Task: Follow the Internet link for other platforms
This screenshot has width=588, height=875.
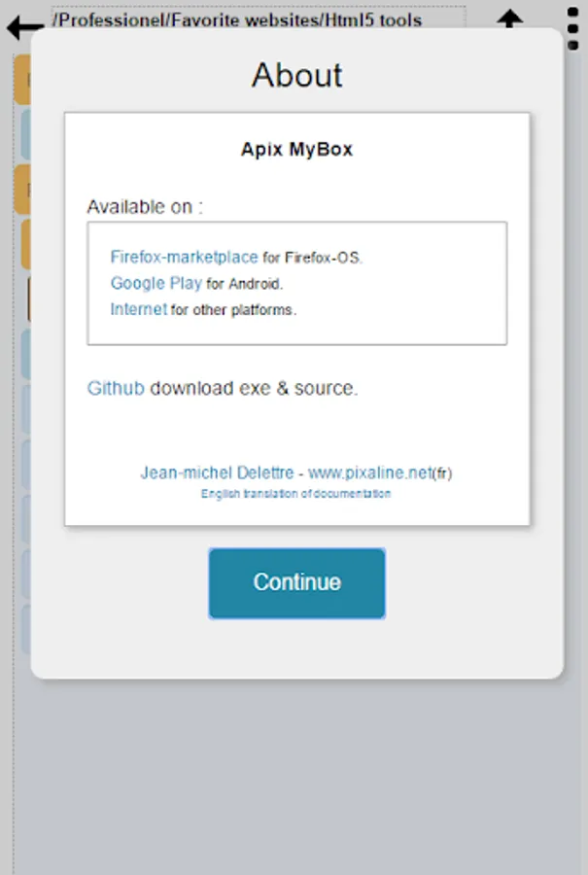Action: point(138,310)
